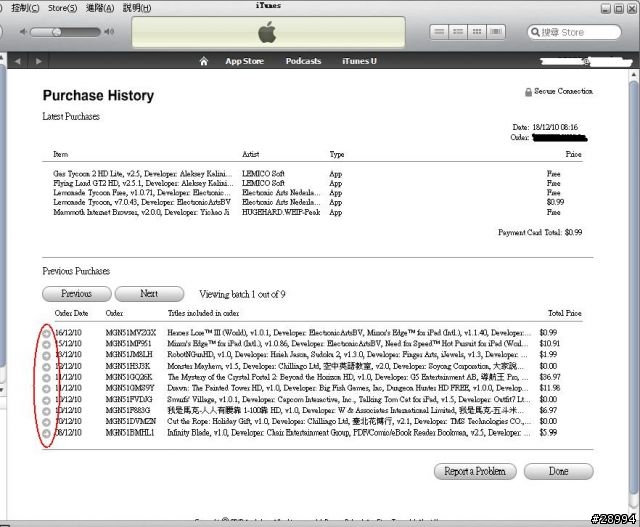Click the Done button

pos(559,471)
